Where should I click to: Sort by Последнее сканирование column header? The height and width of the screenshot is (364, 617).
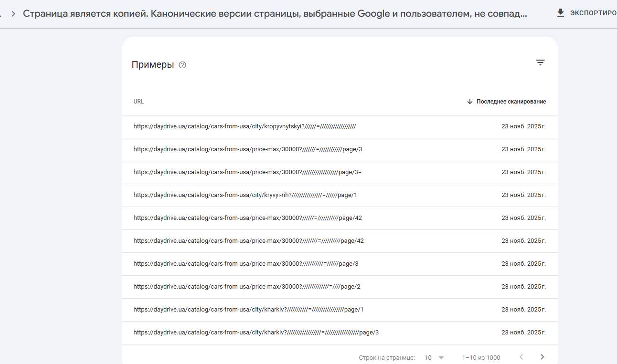[511, 102]
